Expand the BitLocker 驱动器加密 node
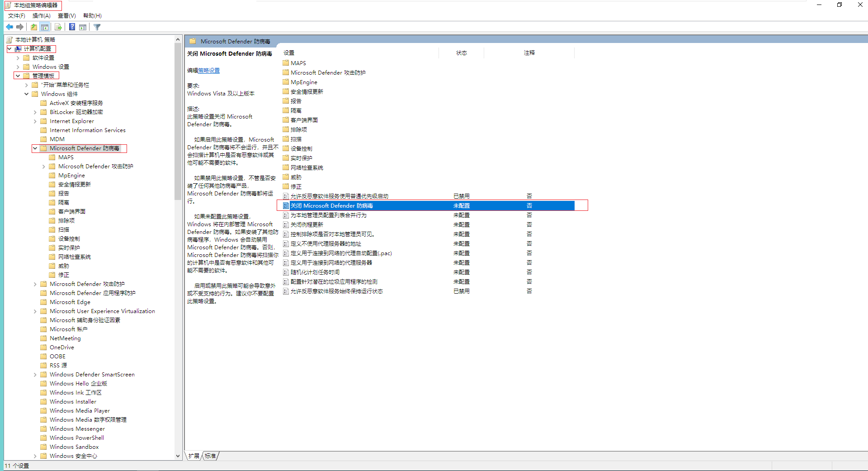This screenshot has width=868, height=471. click(x=35, y=112)
